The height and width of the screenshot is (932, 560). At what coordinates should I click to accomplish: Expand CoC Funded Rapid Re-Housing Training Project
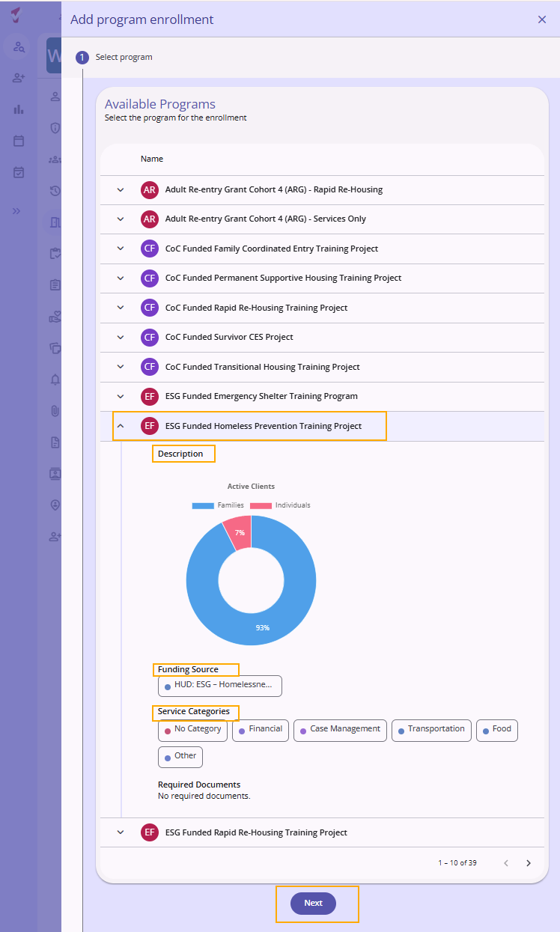click(x=121, y=308)
